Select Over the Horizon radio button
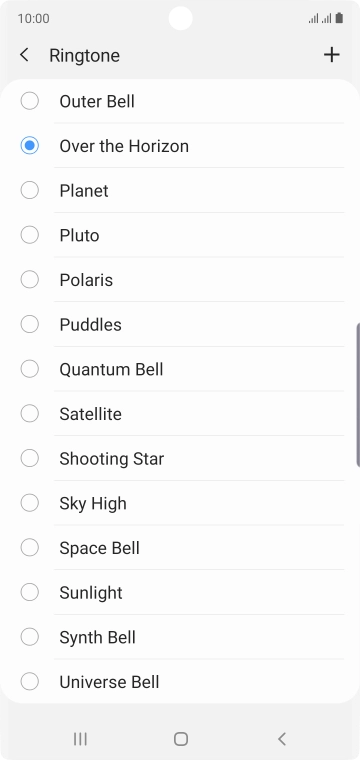360x760 pixels. [30, 145]
